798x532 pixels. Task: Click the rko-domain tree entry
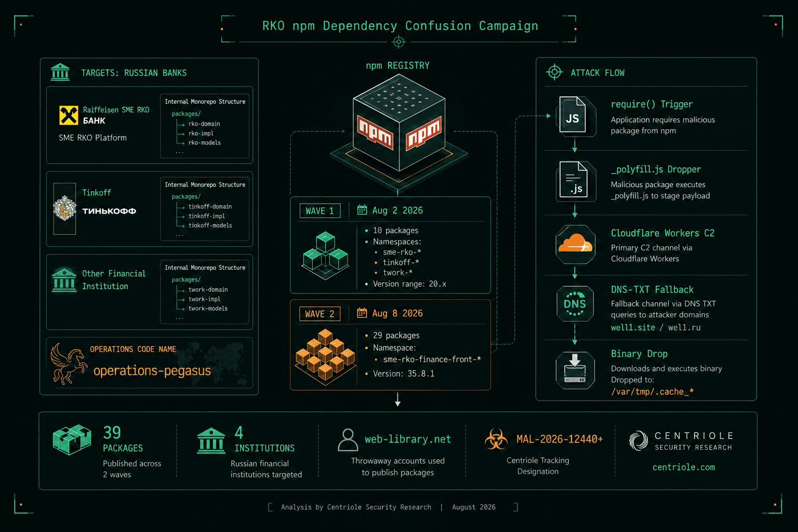(204, 124)
